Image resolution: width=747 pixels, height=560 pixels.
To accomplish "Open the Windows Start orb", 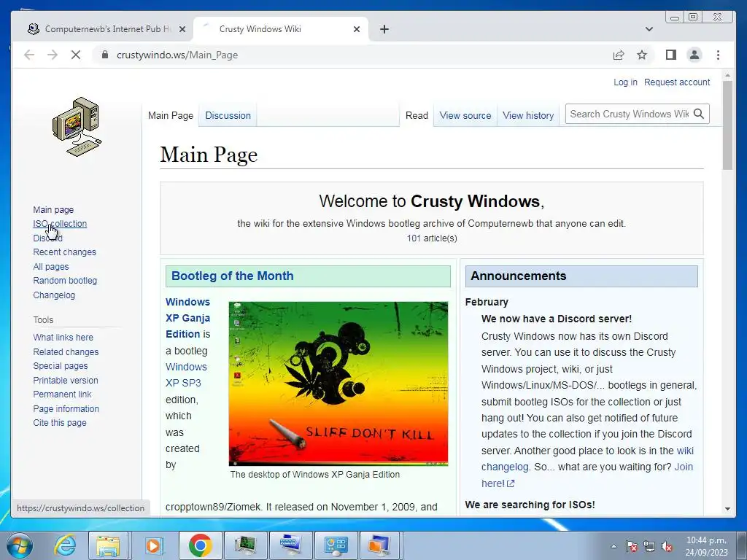I will click(20, 545).
